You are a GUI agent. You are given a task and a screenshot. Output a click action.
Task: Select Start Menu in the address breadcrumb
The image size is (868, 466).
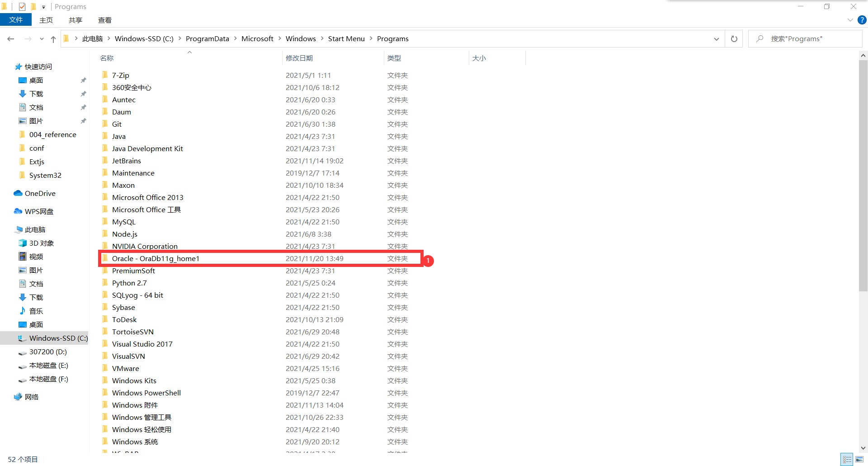pos(346,39)
